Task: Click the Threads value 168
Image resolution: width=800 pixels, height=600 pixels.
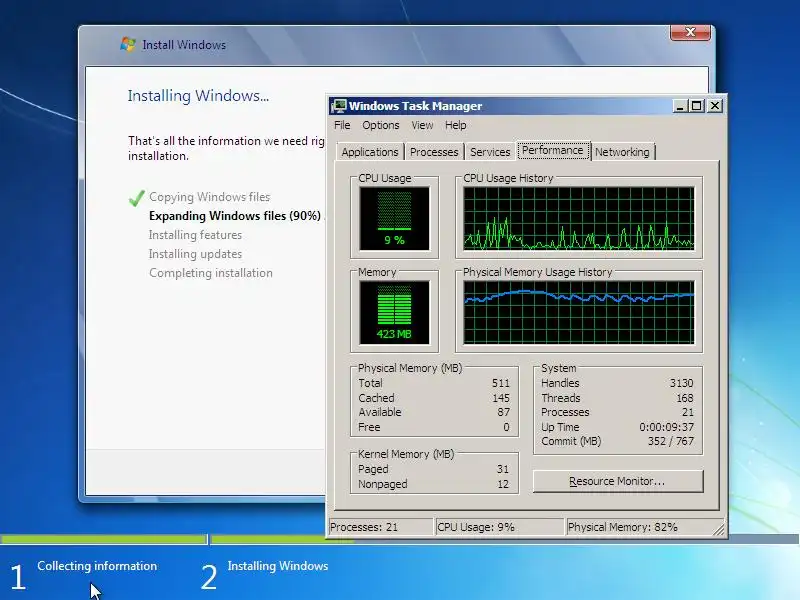Action: pyautogui.click(x=685, y=398)
